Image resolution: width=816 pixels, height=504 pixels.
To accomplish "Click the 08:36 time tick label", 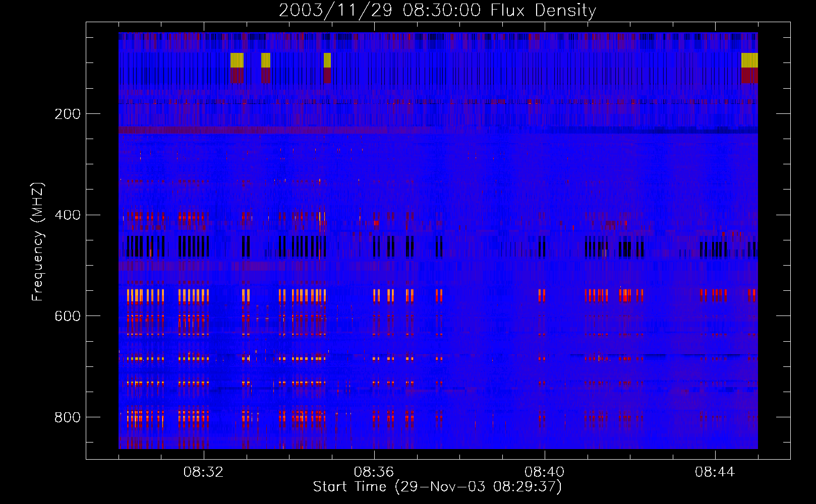I will tap(374, 472).
